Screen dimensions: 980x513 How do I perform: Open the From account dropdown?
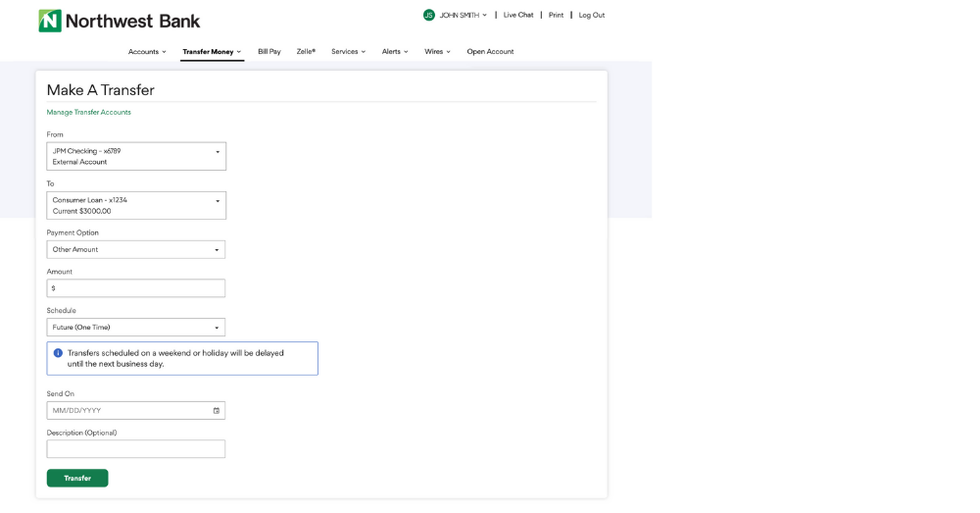click(x=136, y=156)
